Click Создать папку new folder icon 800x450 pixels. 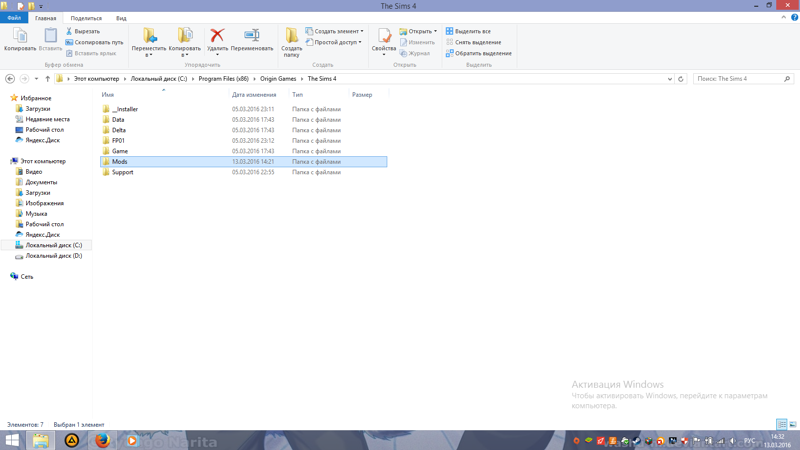click(291, 36)
